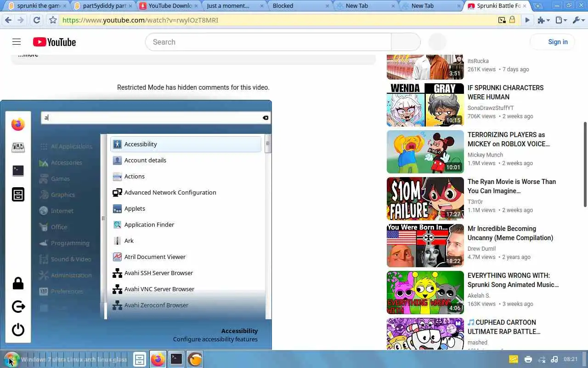Click the power off icon in menu

point(18,330)
